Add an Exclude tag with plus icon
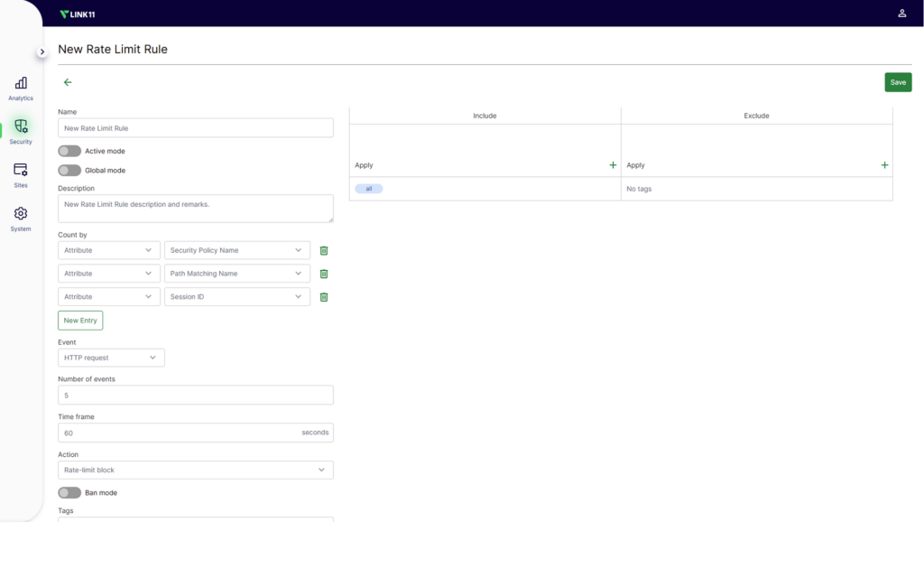This screenshot has width=924, height=578. pyautogui.click(x=884, y=165)
